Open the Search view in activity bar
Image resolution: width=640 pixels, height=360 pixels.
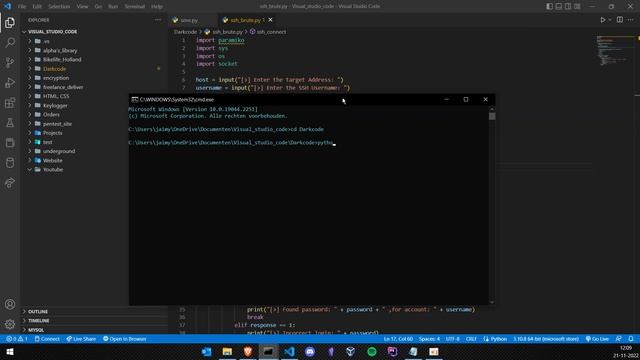(x=10, y=42)
